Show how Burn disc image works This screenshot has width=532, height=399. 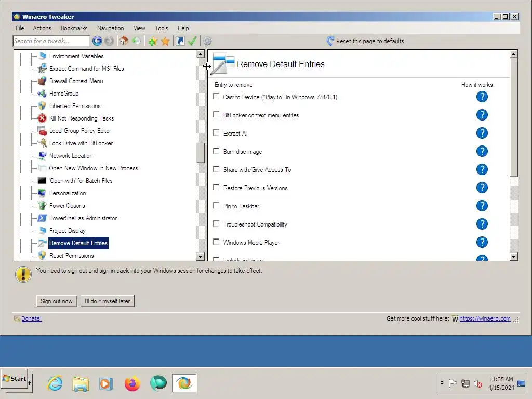[x=482, y=151]
